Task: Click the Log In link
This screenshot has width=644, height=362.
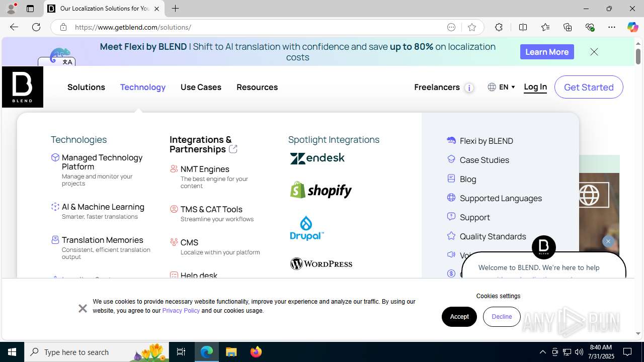Action: [535, 87]
